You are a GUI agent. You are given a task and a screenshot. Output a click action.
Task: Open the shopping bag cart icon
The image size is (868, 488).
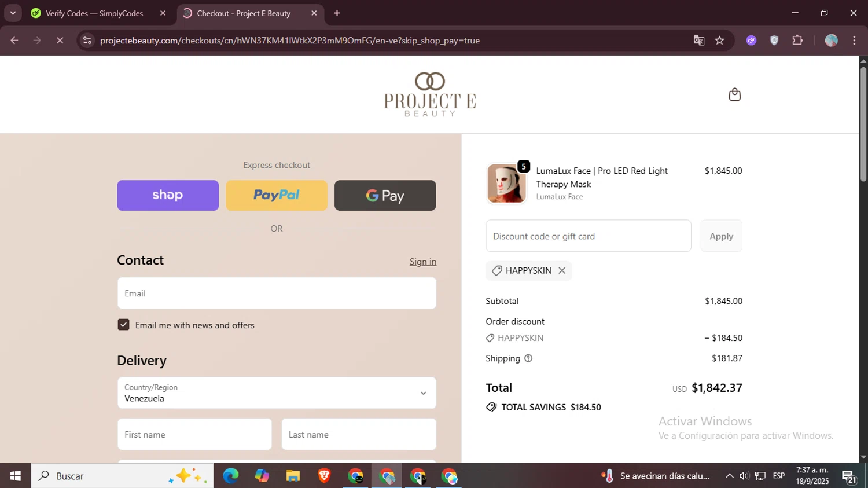[734, 94]
